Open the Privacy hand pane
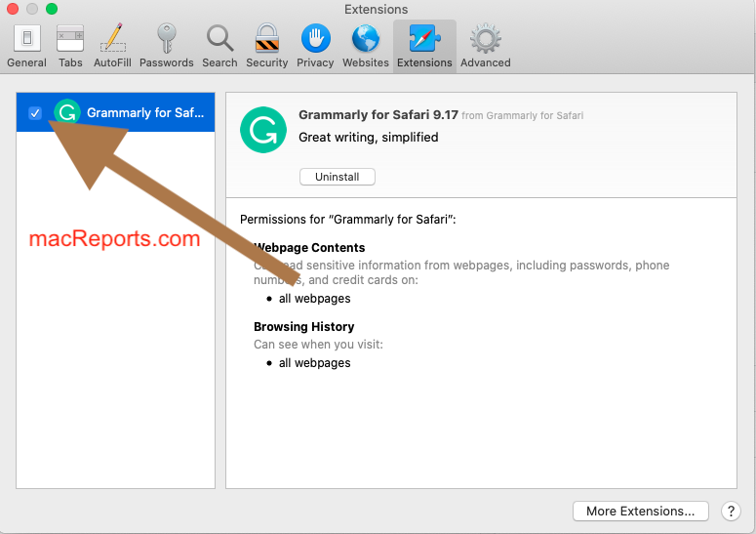 [315, 46]
